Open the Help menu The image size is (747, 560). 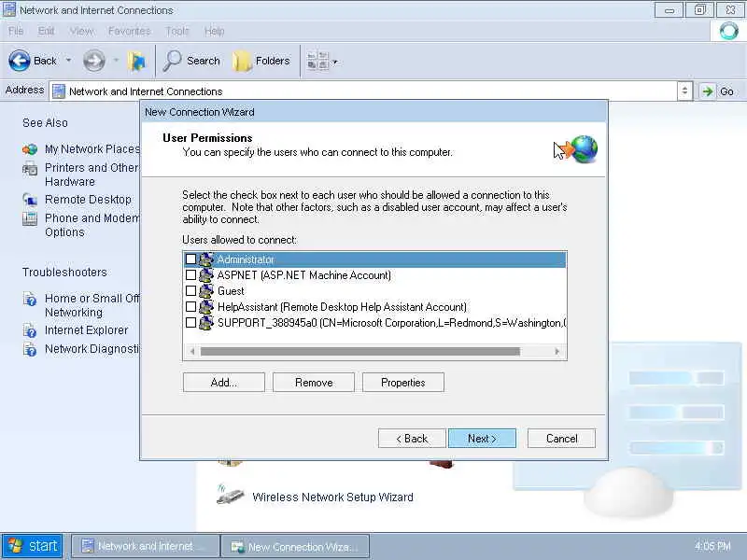pos(215,32)
